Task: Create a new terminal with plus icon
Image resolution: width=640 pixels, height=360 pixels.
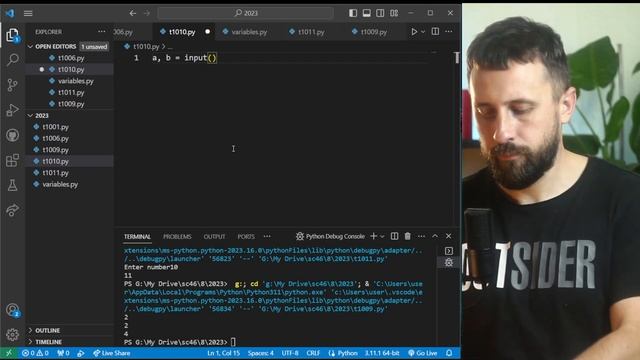Action: (x=373, y=236)
